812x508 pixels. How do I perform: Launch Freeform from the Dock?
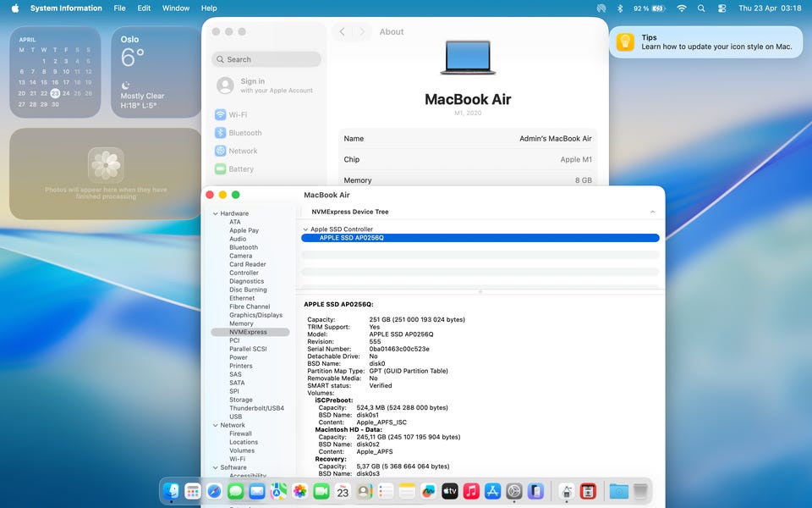[428, 490]
